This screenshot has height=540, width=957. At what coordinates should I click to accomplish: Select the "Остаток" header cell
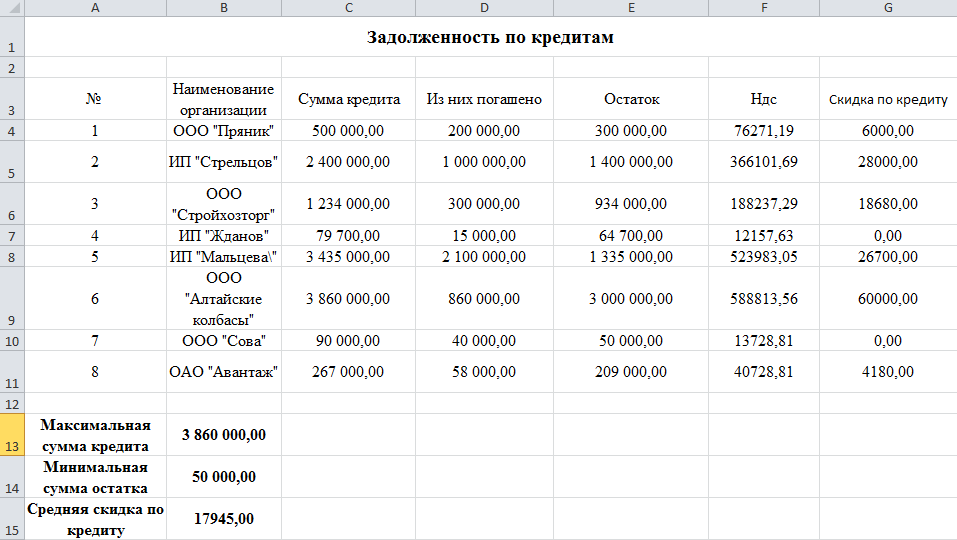coord(631,99)
